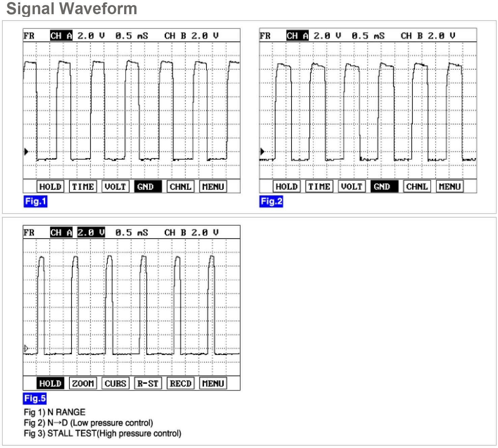Open MENU in Fig.1 oscilloscope
The image size is (498, 448).
[213, 187]
